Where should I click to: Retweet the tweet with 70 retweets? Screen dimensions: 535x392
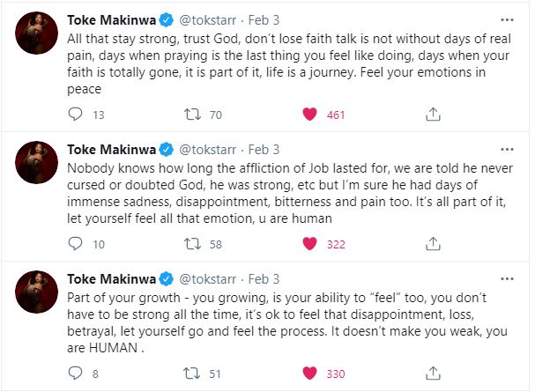click(x=191, y=114)
